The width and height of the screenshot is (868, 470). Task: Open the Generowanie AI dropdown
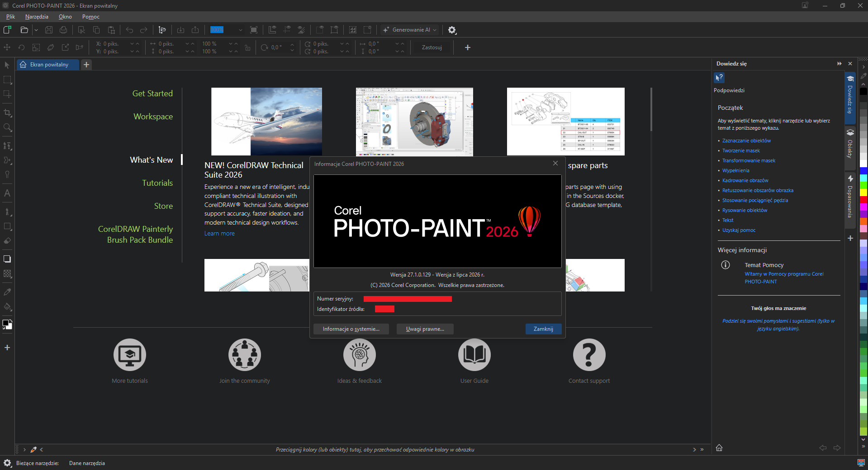tap(410, 30)
